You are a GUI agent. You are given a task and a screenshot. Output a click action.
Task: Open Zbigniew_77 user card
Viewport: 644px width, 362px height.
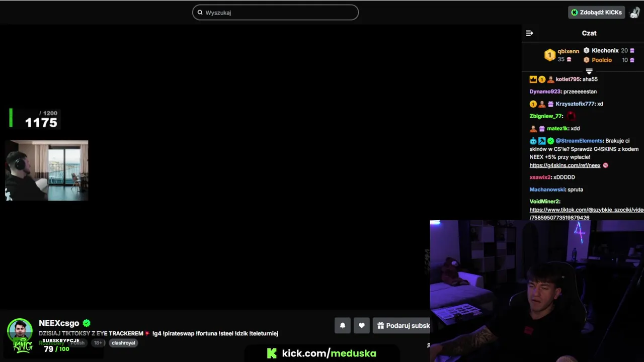(545, 116)
